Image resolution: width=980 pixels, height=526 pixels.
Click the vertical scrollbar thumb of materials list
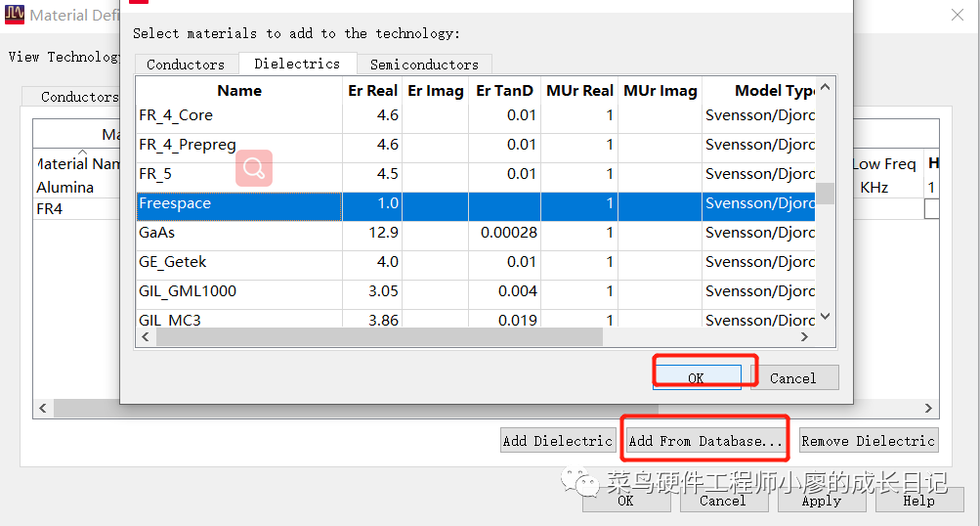(826, 194)
